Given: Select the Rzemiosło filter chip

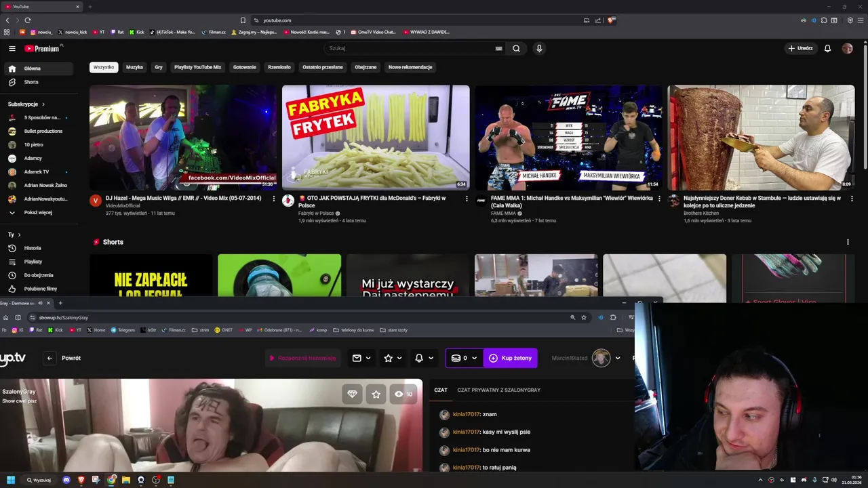Looking at the screenshot, I should [279, 67].
